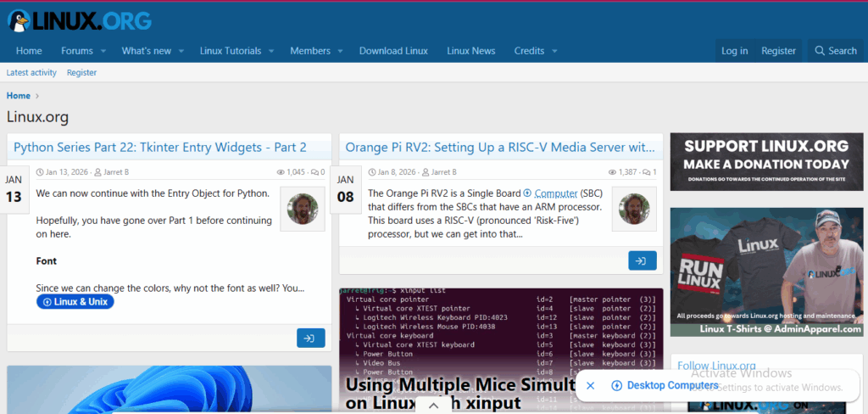Click the Support Linux.org donation banner
This screenshot has height=414, width=868.
pos(766,162)
